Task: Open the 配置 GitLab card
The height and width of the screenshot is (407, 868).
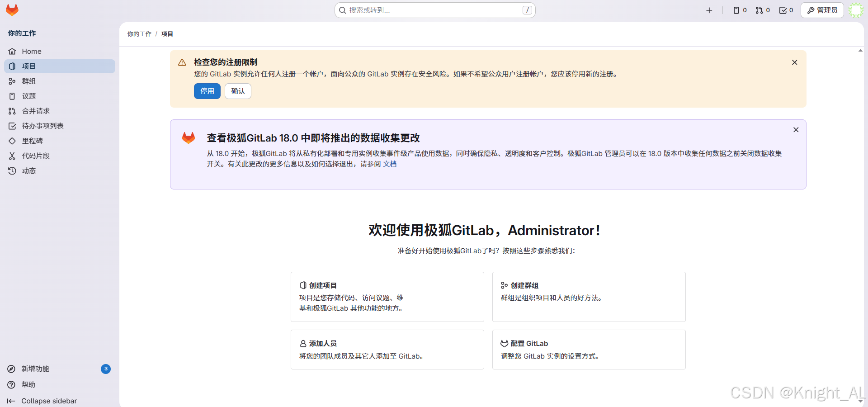Action: coord(589,350)
